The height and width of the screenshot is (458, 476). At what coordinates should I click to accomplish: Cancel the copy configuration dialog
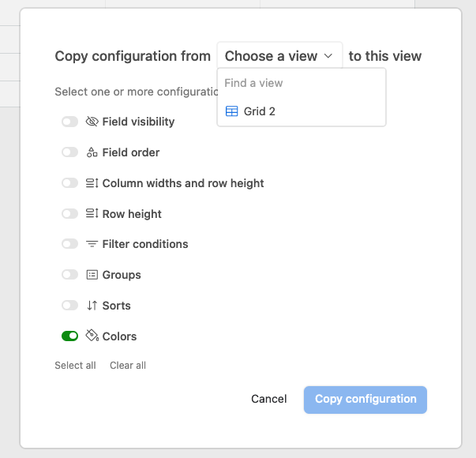(x=269, y=399)
